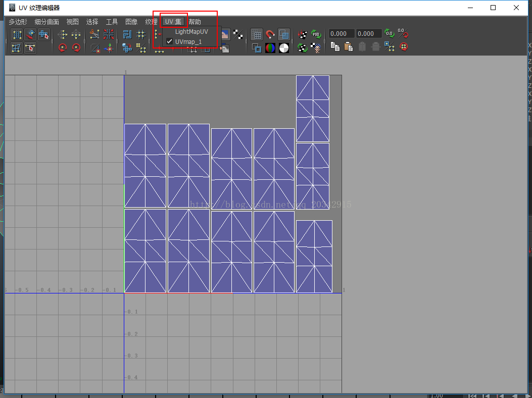Choose the Select Shortest Edge Path tool
The width and height of the screenshot is (532, 398).
click(x=44, y=34)
